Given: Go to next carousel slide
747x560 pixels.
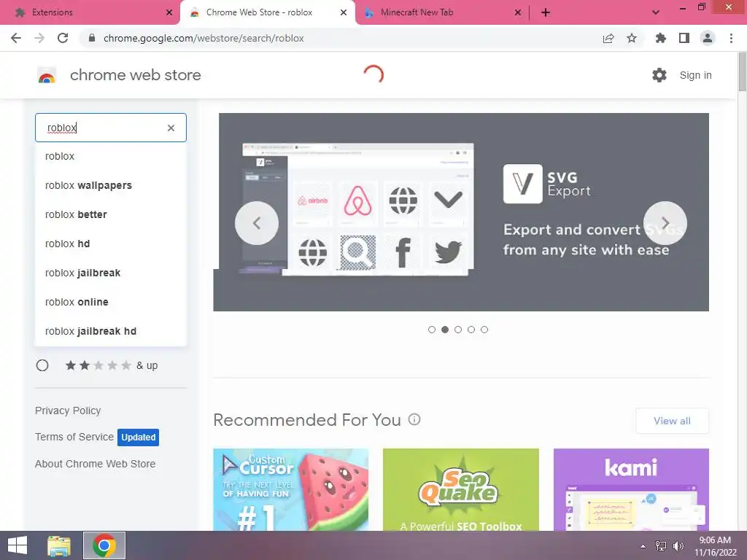Looking at the screenshot, I should point(665,223).
